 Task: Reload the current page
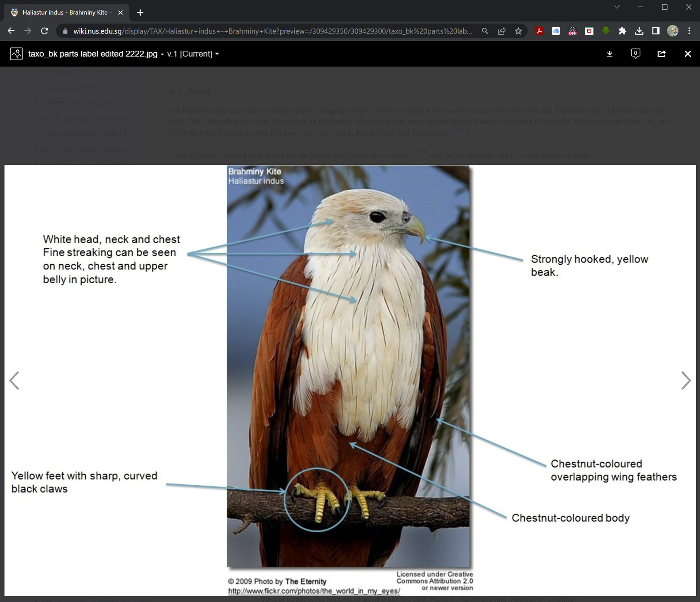pos(44,31)
